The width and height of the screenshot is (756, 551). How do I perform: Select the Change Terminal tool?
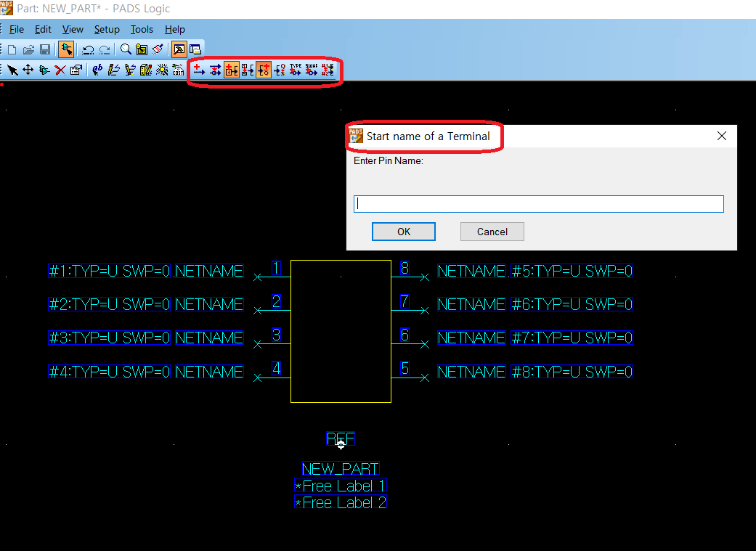coord(215,70)
